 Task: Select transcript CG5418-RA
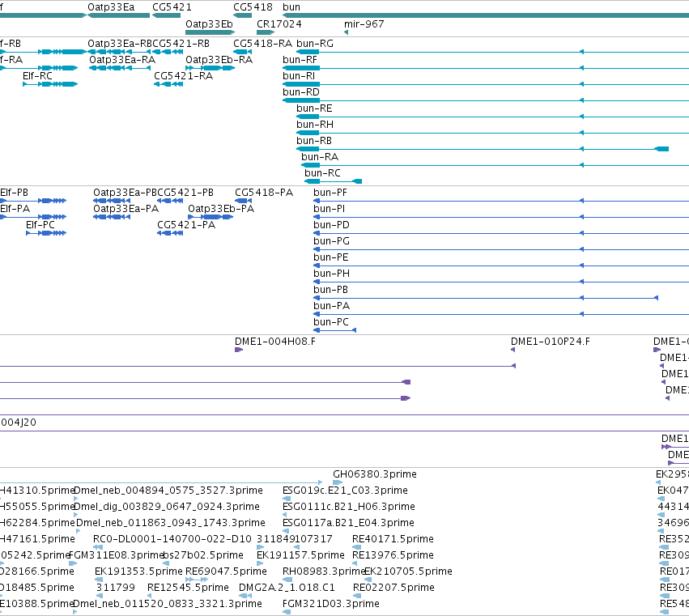point(242,52)
